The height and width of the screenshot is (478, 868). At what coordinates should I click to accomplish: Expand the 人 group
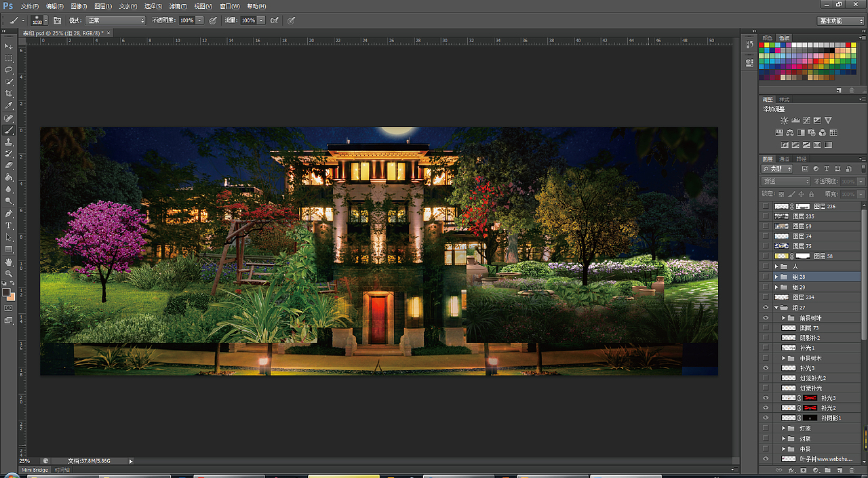point(777,266)
